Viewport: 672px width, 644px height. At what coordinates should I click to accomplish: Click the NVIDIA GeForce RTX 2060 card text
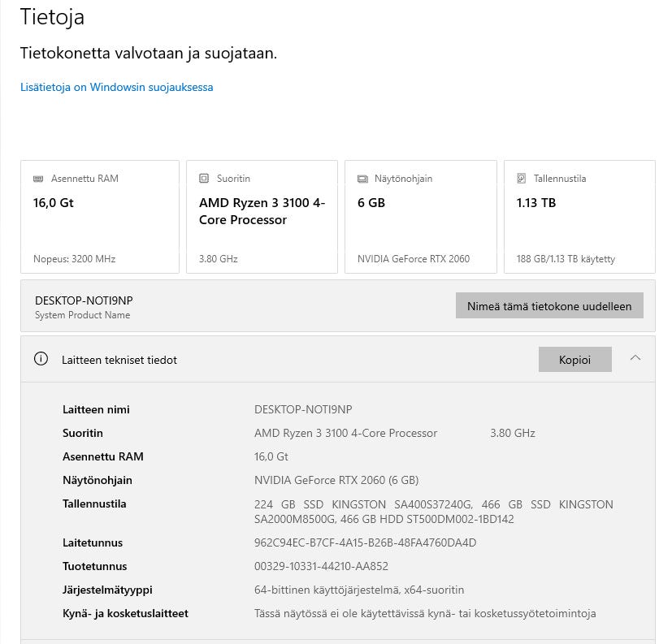point(414,259)
